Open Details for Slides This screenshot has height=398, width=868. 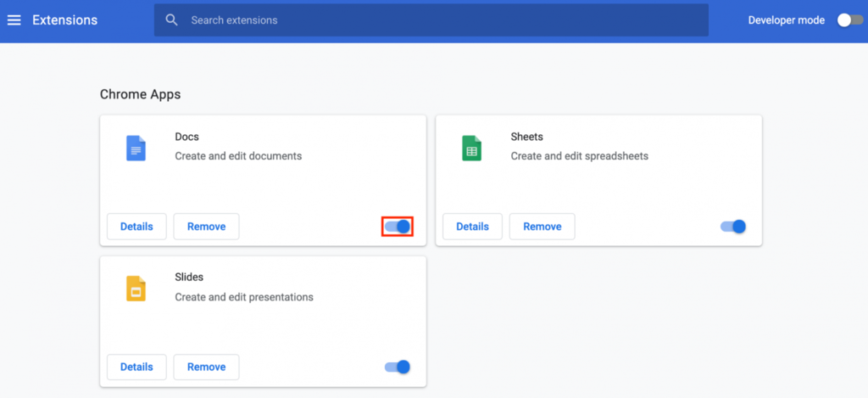(x=136, y=367)
